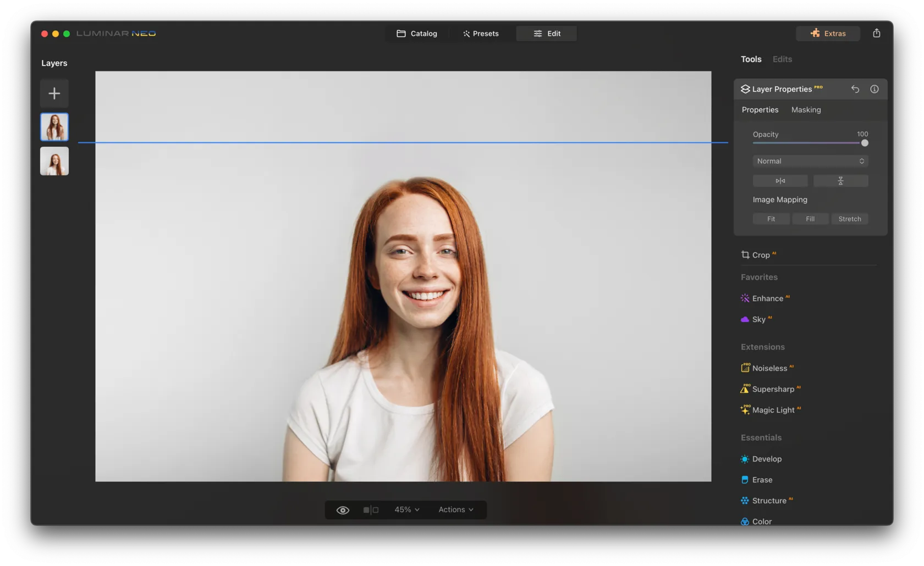Reset Layer Properties with undo arrow
The height and width of the screenshot is (566, 924).
(855, 89)
